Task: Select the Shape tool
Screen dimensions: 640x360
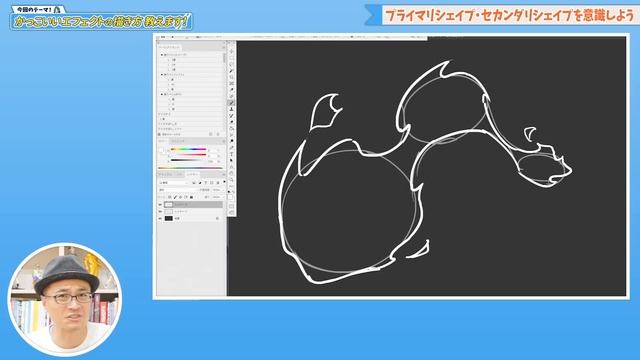Action: point(231,167)
